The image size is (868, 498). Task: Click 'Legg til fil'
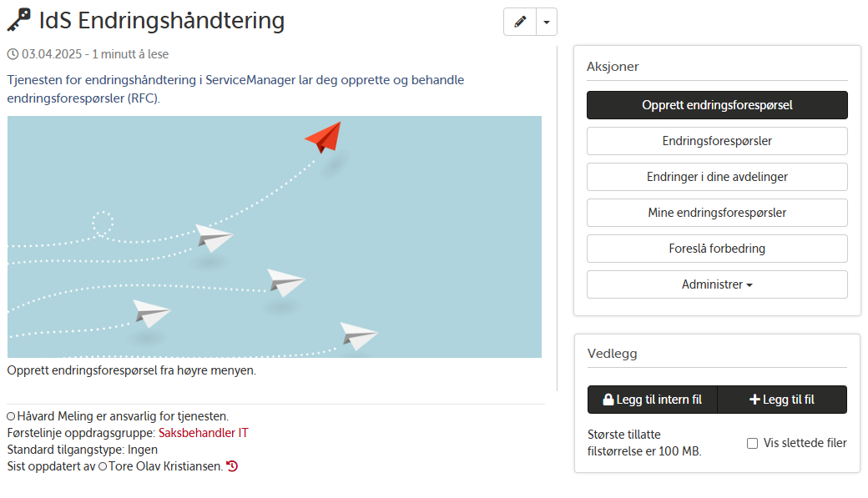click(782, 400)
